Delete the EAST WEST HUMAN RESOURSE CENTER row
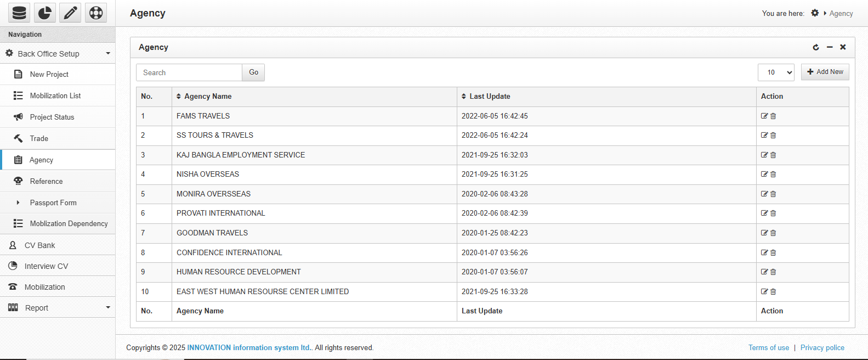 [773, 291]
